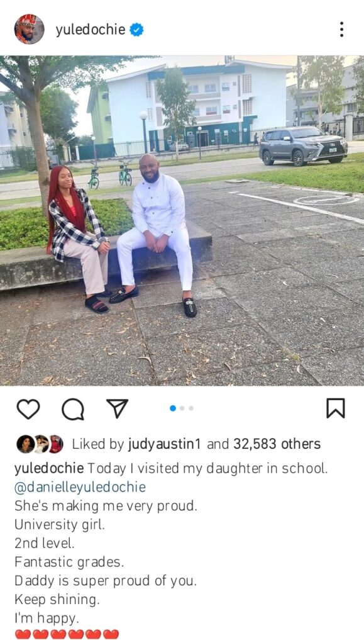Select the active blue carousel dot
The height and width of the screenshot is (640, 364).
tap(173, 408)
